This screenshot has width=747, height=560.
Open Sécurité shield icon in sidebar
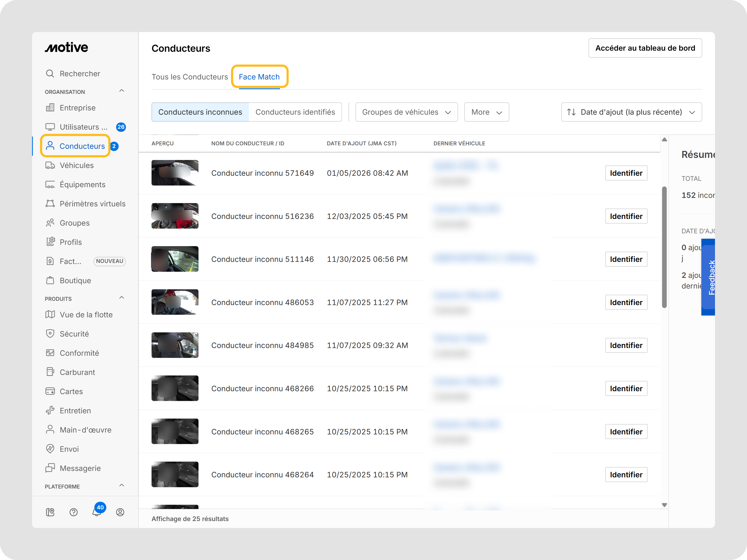[50, 334]
